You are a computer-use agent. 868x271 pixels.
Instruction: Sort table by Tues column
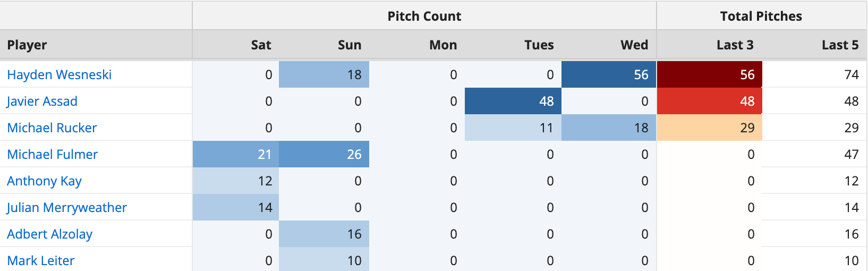click(539, 45)
